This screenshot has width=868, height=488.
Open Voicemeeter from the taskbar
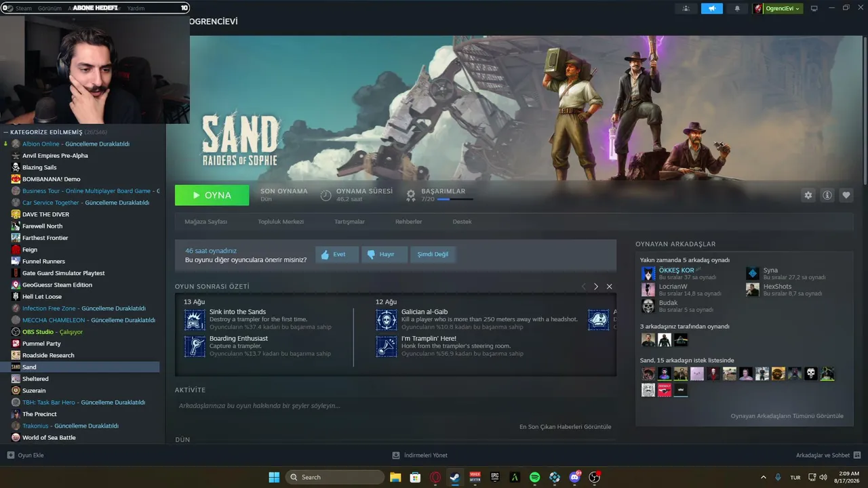coord(475,477)
